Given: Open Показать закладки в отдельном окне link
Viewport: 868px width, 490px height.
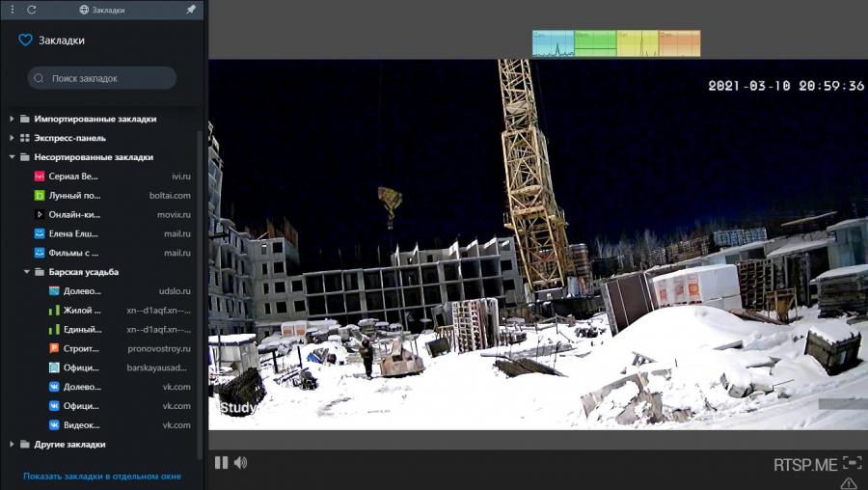Looking at the screenshot, I should [101, 476].
